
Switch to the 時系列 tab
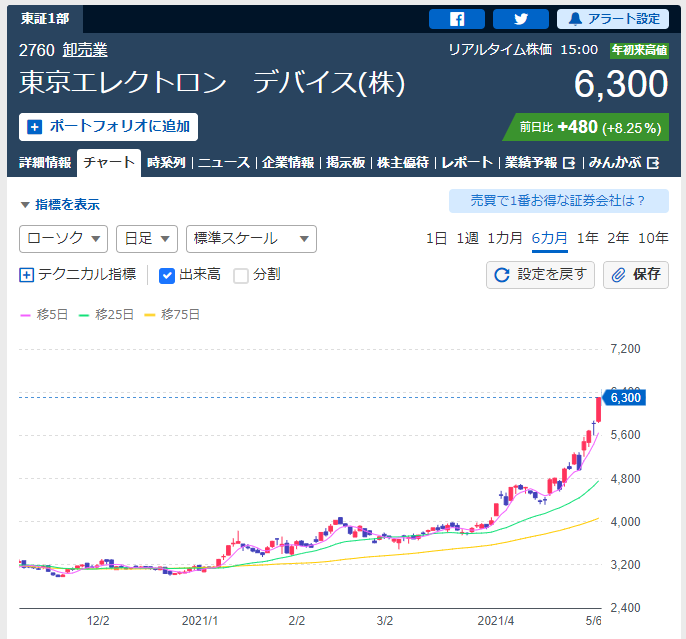pyautogui.click(x=166, y=163)
